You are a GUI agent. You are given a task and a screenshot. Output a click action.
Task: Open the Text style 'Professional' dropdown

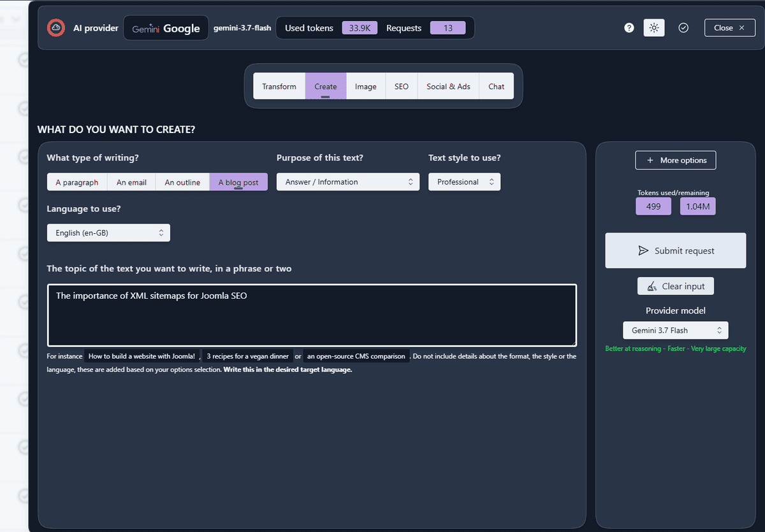[464, 182]
